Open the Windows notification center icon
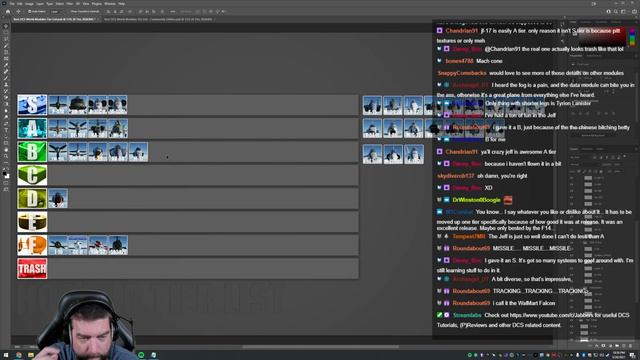The image size is (640, 360). [632, 355]
